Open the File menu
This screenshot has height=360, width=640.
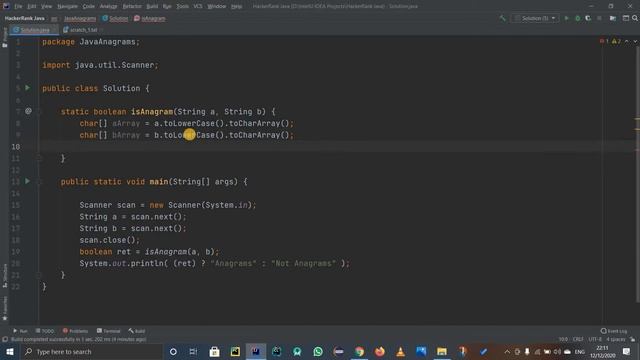(18, 6)
